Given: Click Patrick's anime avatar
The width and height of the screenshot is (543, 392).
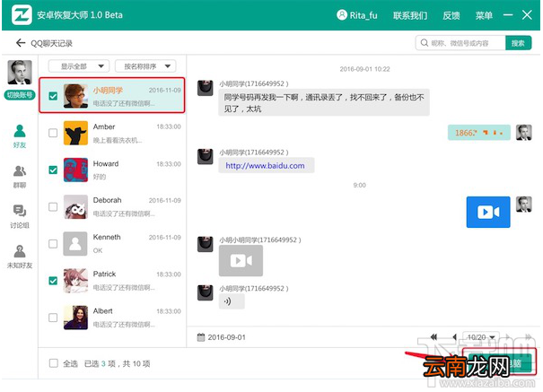Looking at the screenshot, I should click(75, 281).
